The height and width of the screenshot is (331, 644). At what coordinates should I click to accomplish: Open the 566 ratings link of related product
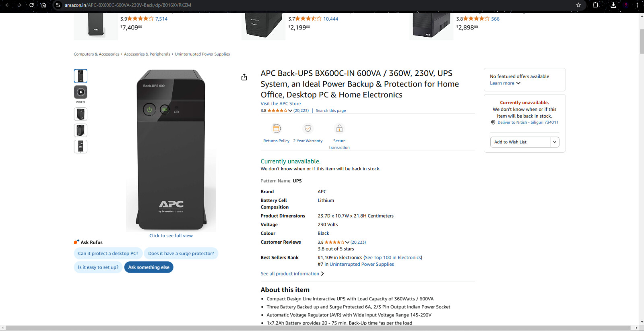pos(495,19)
